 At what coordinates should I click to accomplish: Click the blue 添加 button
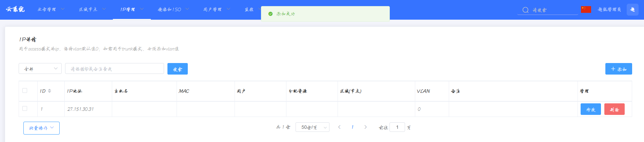pyautogui.click(x=618, y=69)
